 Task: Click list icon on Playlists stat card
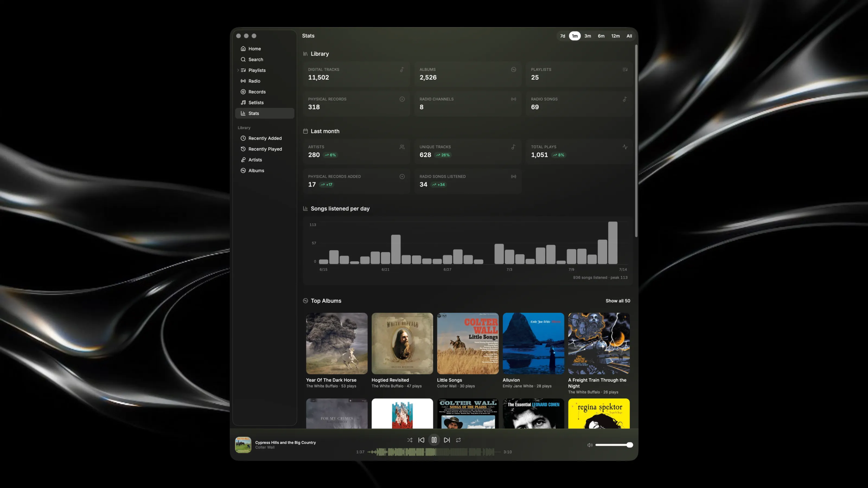pos(625,70)
